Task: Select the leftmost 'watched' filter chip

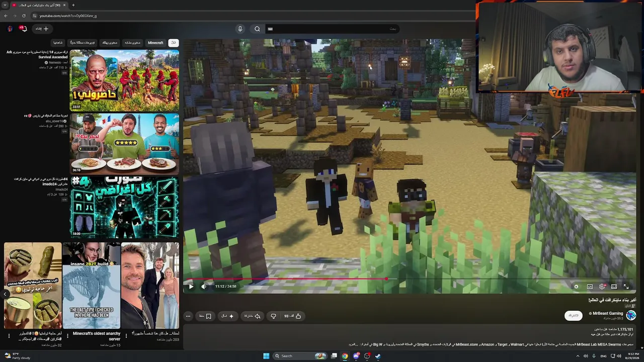Action: coord(58,43)
